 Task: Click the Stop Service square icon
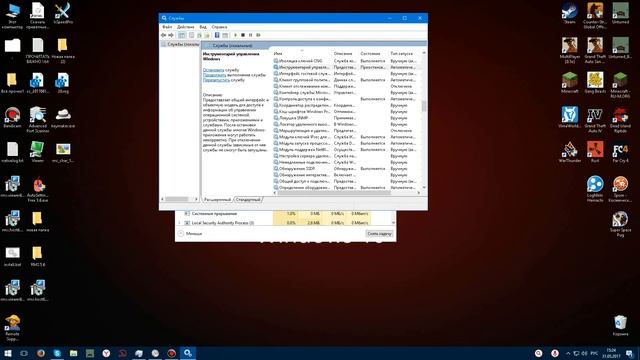click(243, 35)
